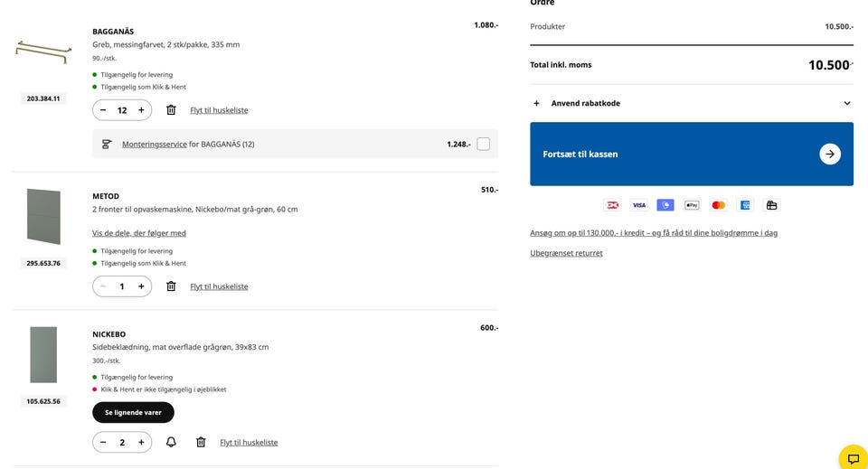Move BAGGANÄS with Flyt til huskeliste
Viewport: 868px width, 469px height.
(x=219, y=110)
